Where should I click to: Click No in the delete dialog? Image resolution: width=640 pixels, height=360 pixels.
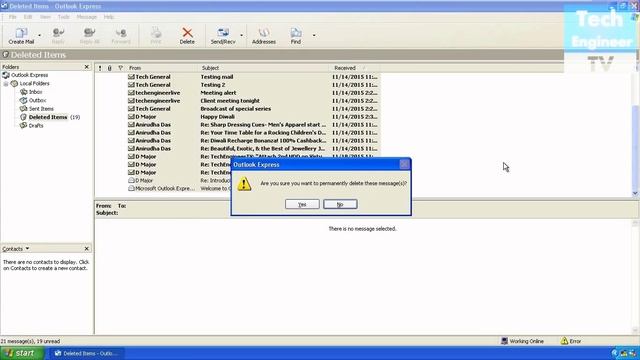coord(340,204)
